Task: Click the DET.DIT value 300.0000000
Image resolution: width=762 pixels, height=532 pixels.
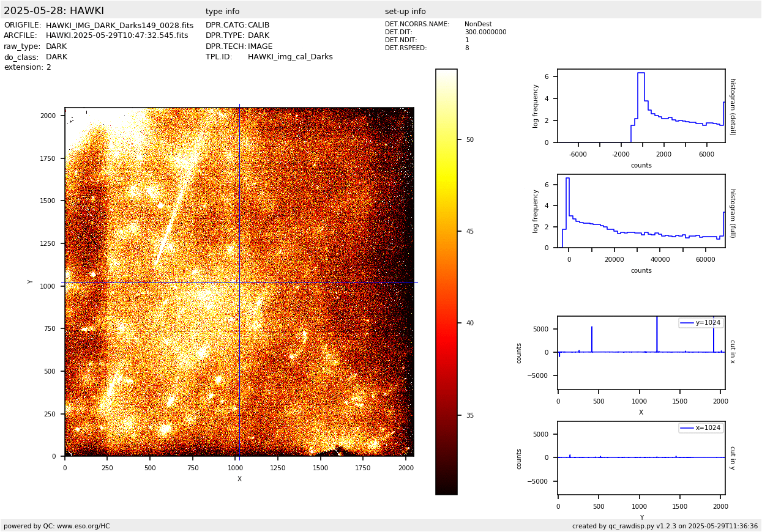Action: click(485, 32)
